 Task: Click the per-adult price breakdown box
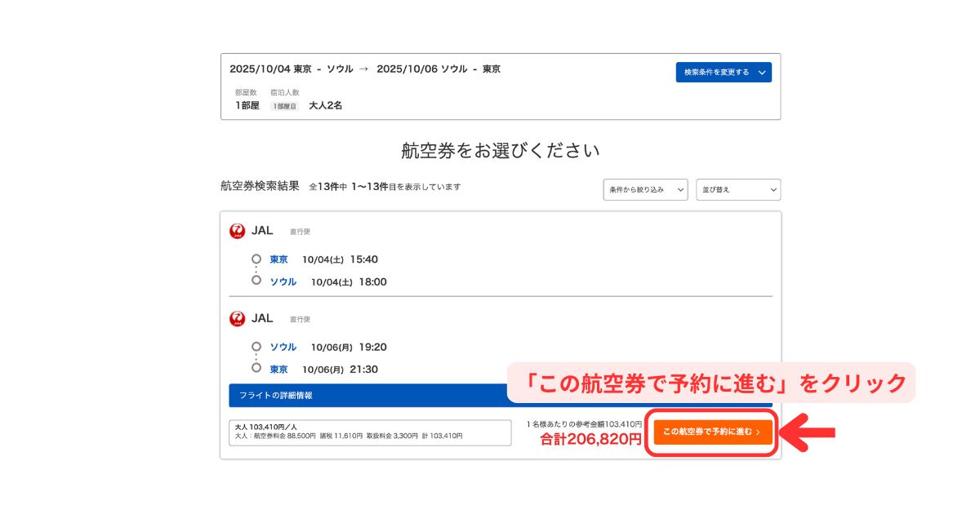tap(370, 432)
